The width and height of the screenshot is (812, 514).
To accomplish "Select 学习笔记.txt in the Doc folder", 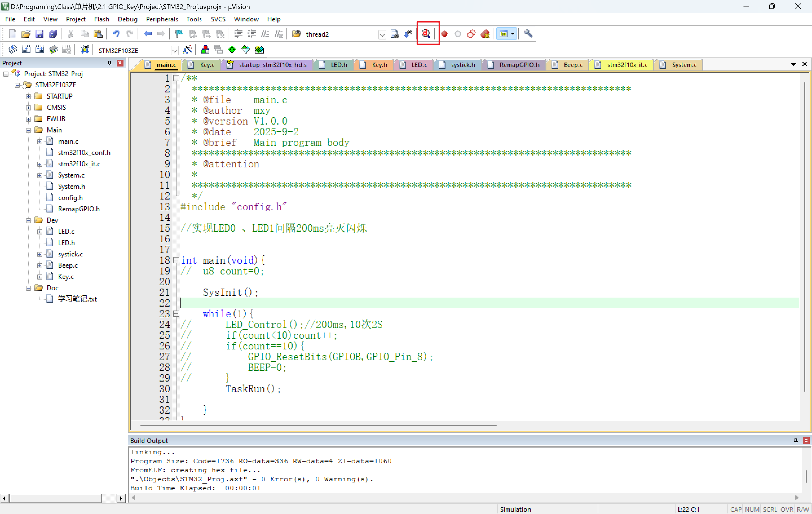I will (x=77, y=299).
